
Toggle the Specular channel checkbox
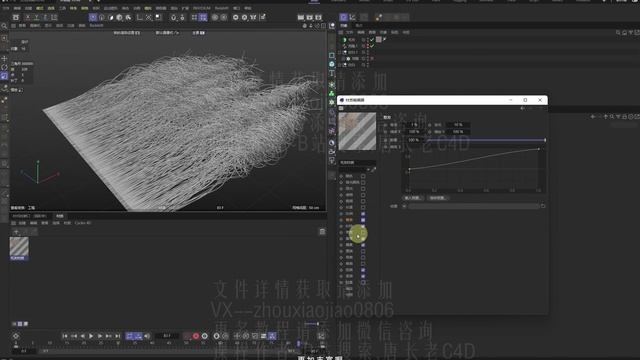[363, 189]
